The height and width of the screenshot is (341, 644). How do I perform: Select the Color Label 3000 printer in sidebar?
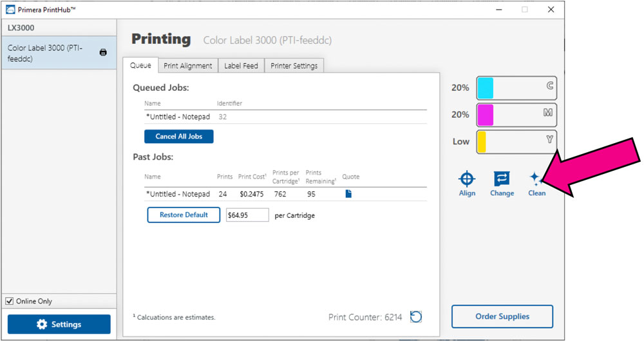pos(59,53)
